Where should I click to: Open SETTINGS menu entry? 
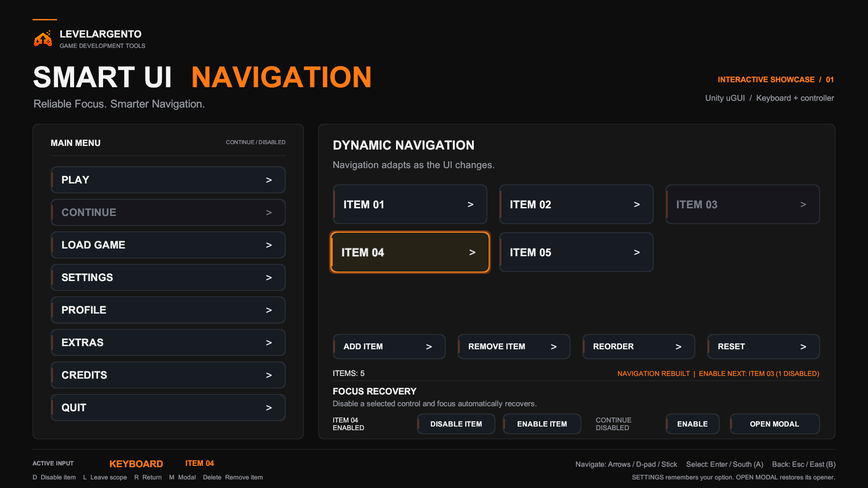(x=168, y=277)
